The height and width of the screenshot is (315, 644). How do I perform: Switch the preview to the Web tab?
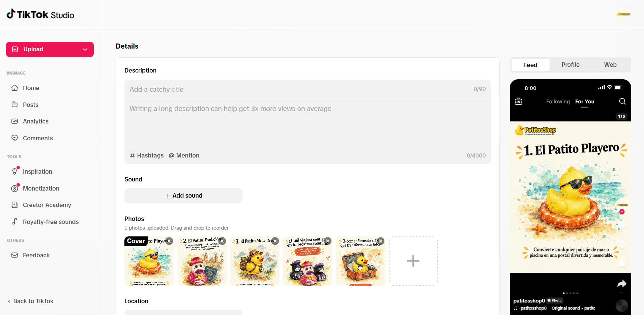[610, 65]
